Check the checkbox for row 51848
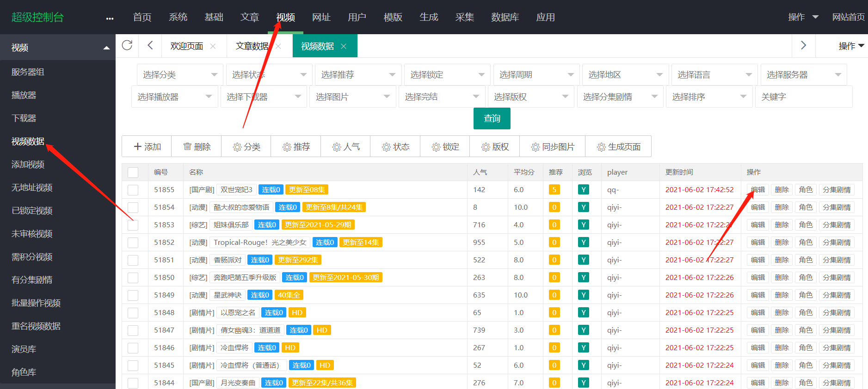 click(133, 313)
